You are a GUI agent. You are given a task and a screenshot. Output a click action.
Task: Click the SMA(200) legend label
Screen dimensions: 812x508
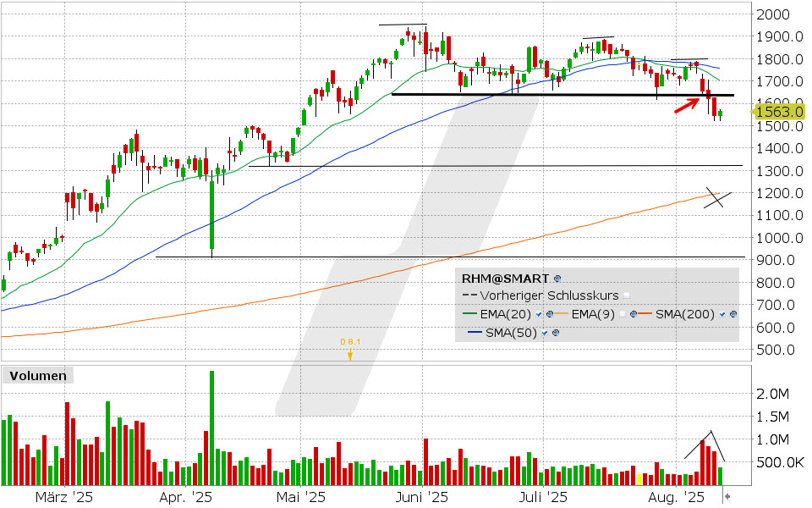click(684, 314)
